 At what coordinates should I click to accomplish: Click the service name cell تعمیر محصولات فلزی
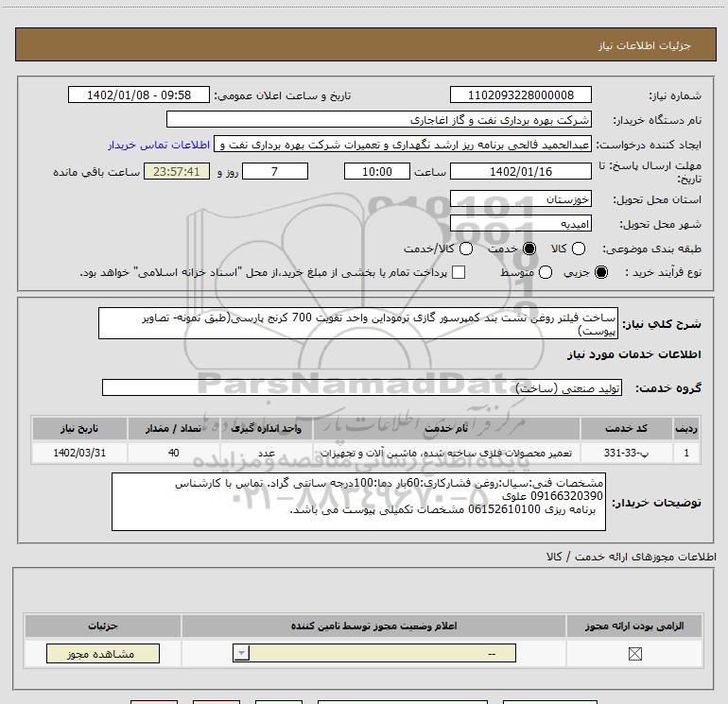tap(446, 453)
